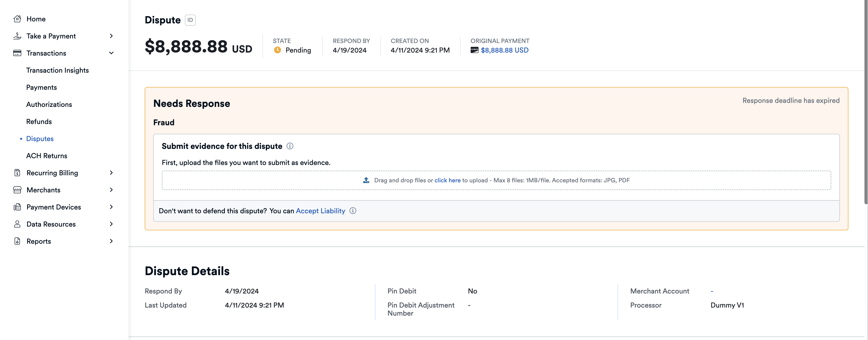
Task: Open info tooltip beside Submit evidence heading
Action: pyautogui.click(x=290, y=146)
